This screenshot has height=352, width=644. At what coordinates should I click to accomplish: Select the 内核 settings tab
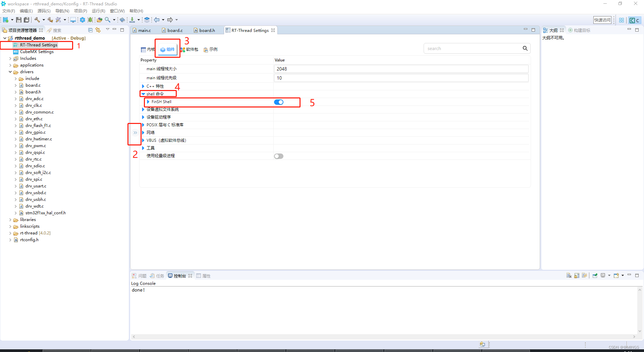coord(148,49)
